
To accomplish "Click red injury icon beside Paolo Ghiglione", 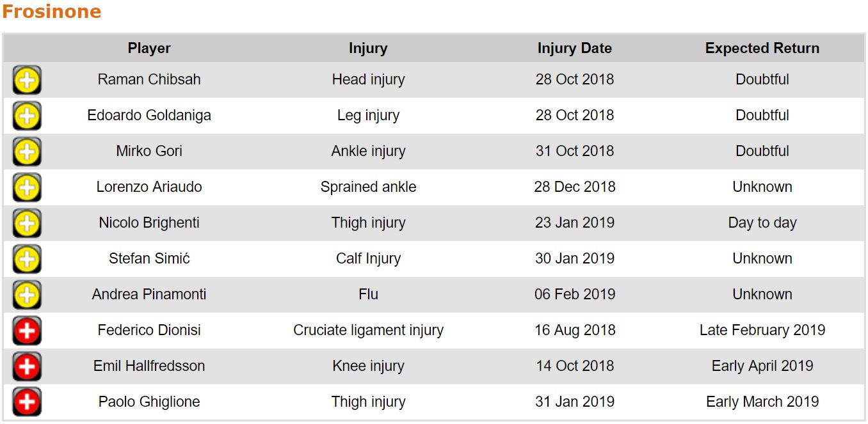I will pyautogui.click(x=27, y=402).
